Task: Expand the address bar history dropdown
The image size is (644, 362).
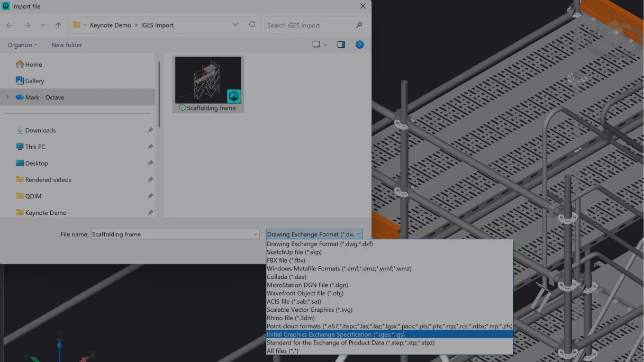Action: (x=235, y=25)
